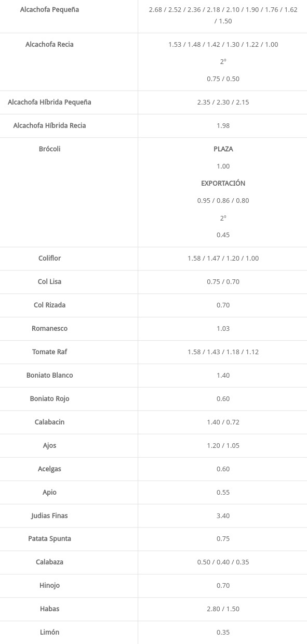Image resolution: width=307 pixels, height=644 pixels.
Task: Select the Patata Spunta label
Action: 50,539
